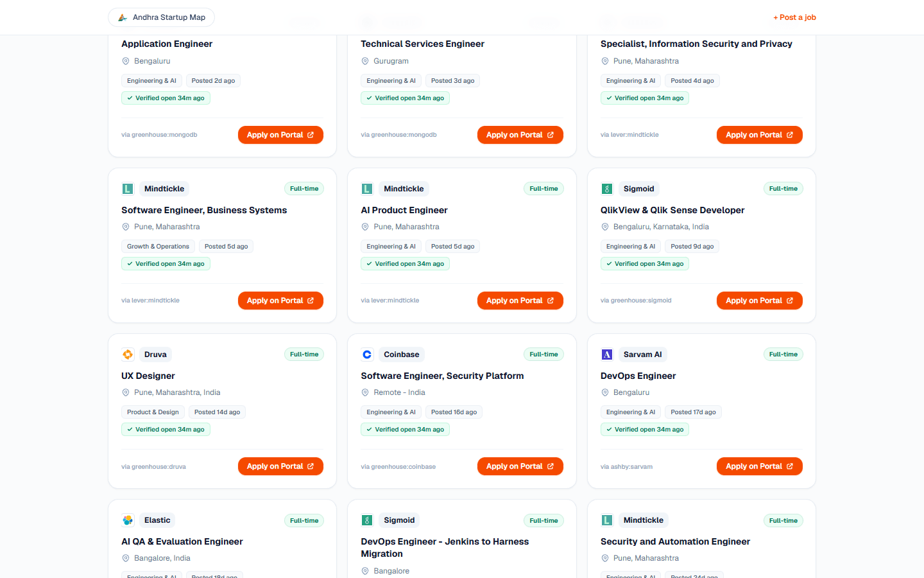Screen dimensions: 924x578
Task: Apply on Portal for AI Product Engineer
Action: pos(520,301)
